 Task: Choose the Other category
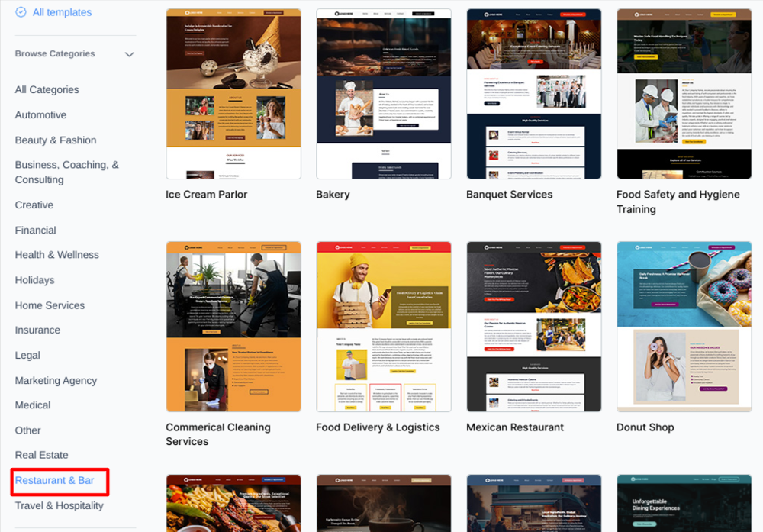pos(27,430)
